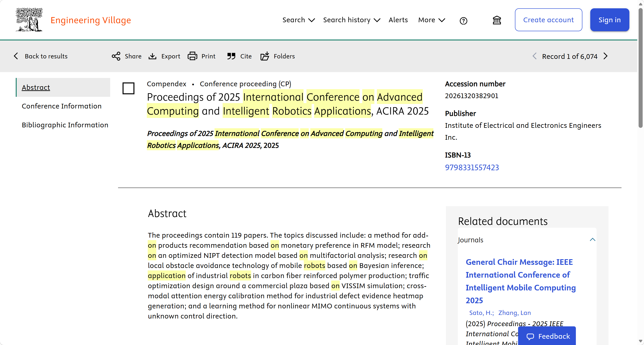This screenshot has width=644, height=345.
Task: Click author link Sato, H.
Action: click(x=481, y=313)
